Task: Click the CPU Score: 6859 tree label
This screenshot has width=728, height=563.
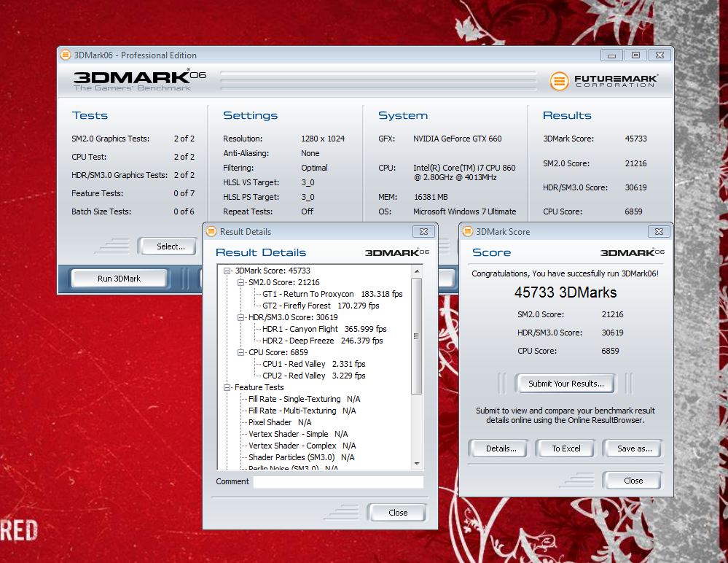Action: [x=278, y=352]
